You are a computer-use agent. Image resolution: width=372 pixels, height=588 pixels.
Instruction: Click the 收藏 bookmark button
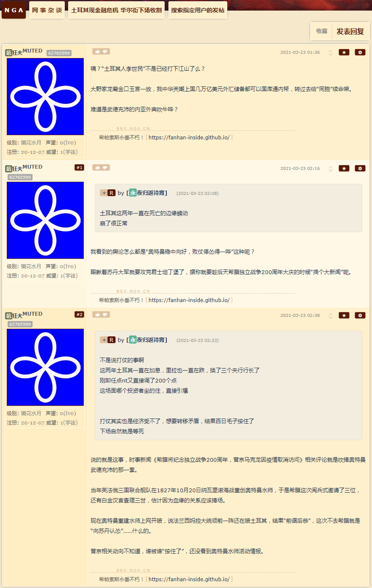[x=322, y=31]
